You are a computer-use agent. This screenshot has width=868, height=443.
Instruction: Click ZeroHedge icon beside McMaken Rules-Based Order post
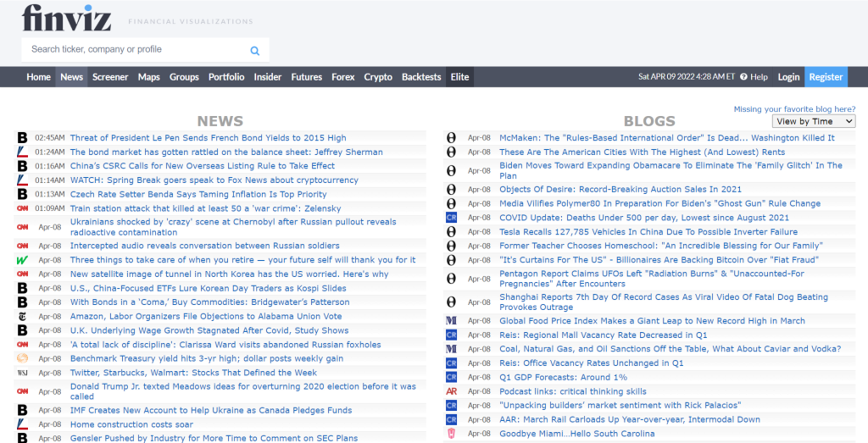(x=451, y=138)
